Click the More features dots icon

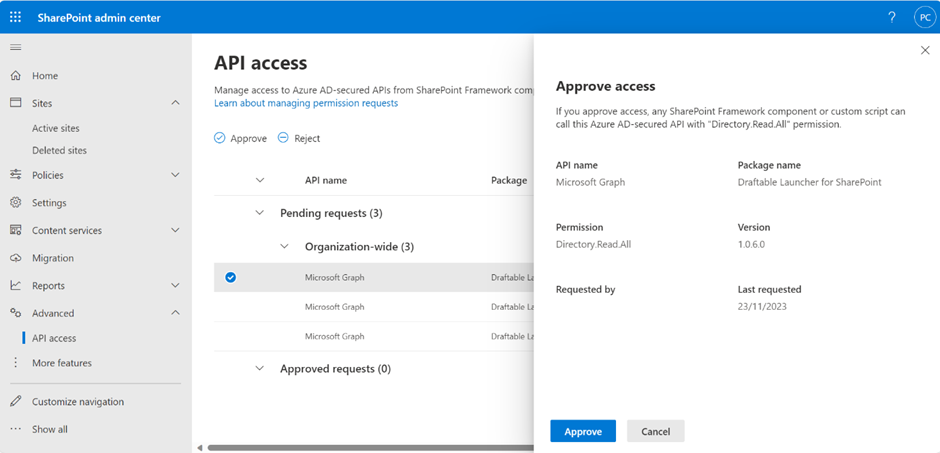coord(16,363)
